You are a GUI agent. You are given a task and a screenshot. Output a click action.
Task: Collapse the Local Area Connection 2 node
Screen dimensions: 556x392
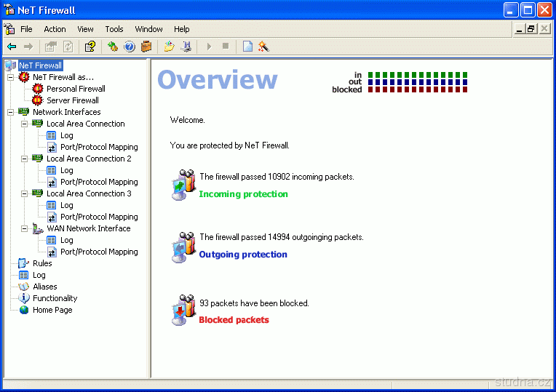click(25, 159)
